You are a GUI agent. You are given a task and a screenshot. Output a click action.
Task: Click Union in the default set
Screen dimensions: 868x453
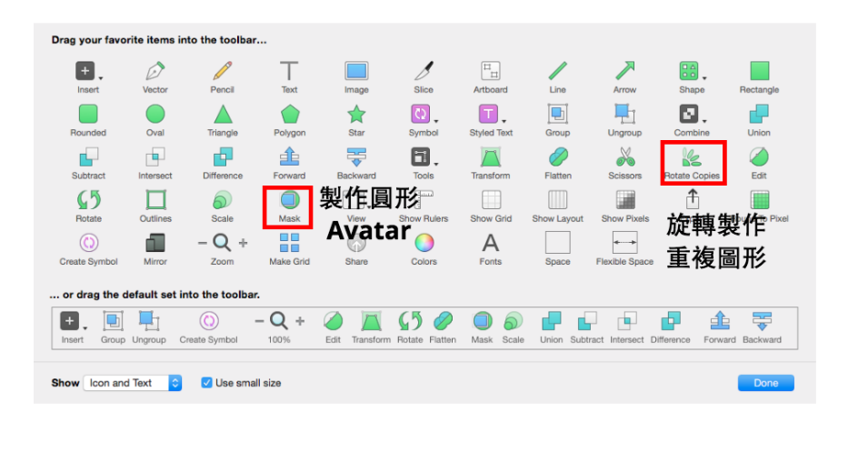pyautogui.click(x=552, y=327)
